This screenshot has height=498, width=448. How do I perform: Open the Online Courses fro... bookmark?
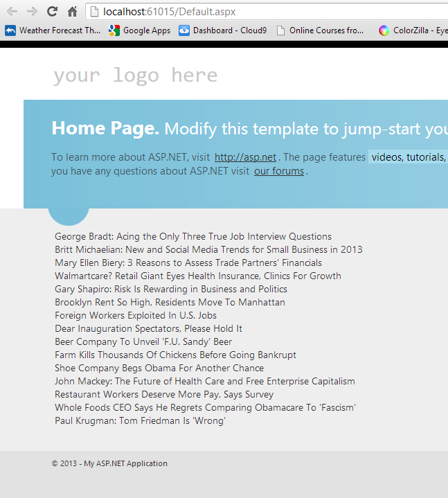click(320, 30)
